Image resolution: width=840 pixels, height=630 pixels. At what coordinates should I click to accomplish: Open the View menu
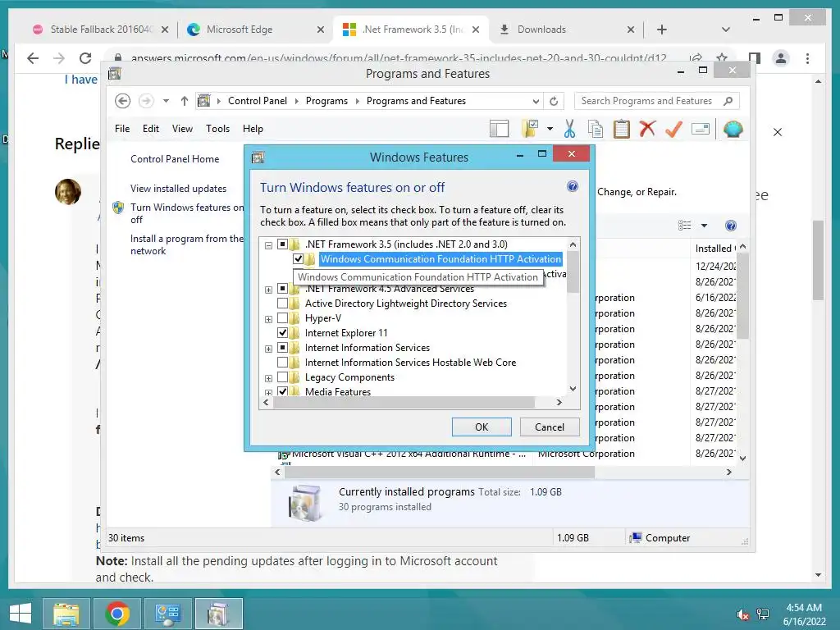[x=182, y=129]
